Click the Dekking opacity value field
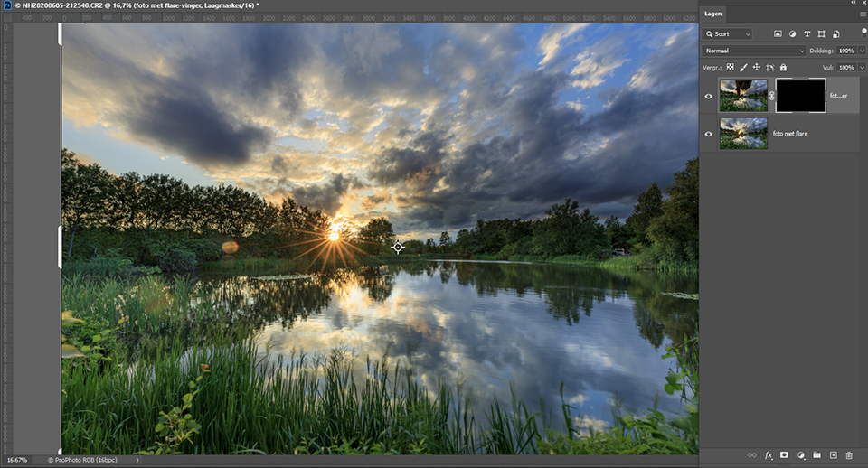Image resolution: width=868 pixels, height=468 pixels. 846,51
